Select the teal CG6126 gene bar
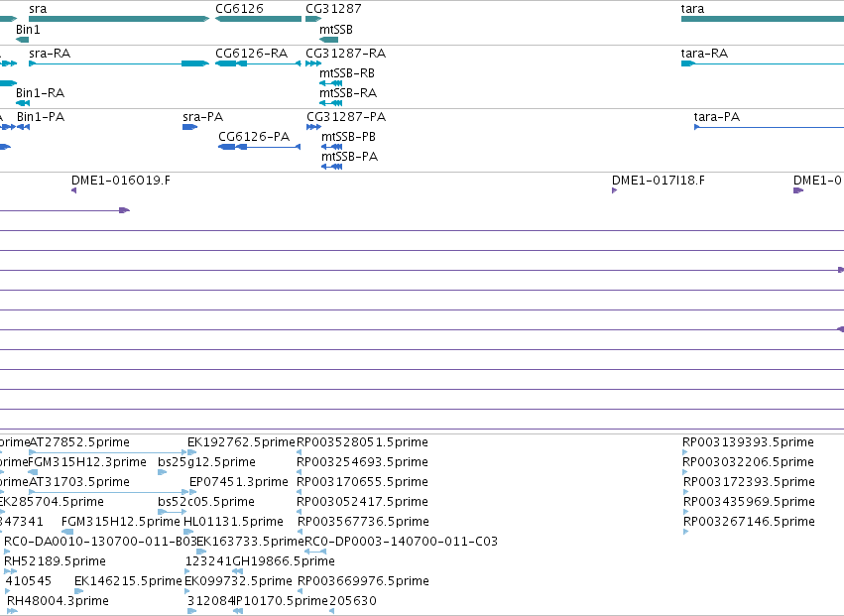The height and width of the screenshot is (616, 844). click(x=259, y=19)
